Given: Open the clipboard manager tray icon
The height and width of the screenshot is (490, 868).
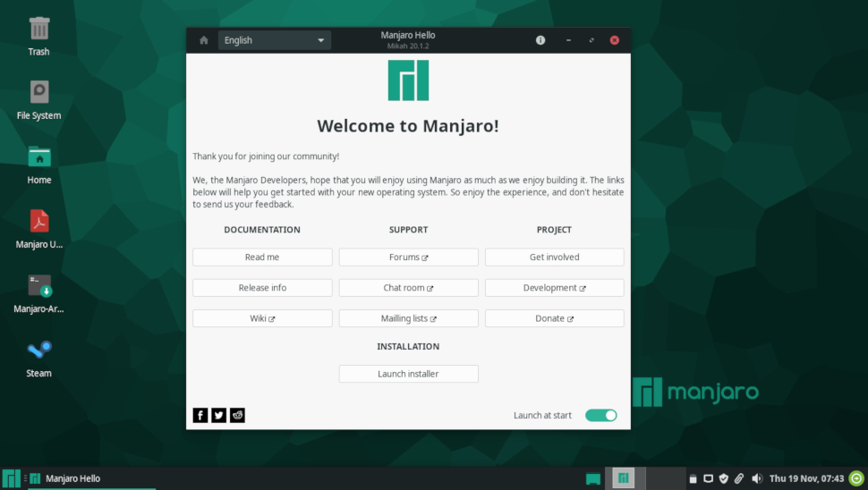Looking at the screenshot, I should 694,479.
